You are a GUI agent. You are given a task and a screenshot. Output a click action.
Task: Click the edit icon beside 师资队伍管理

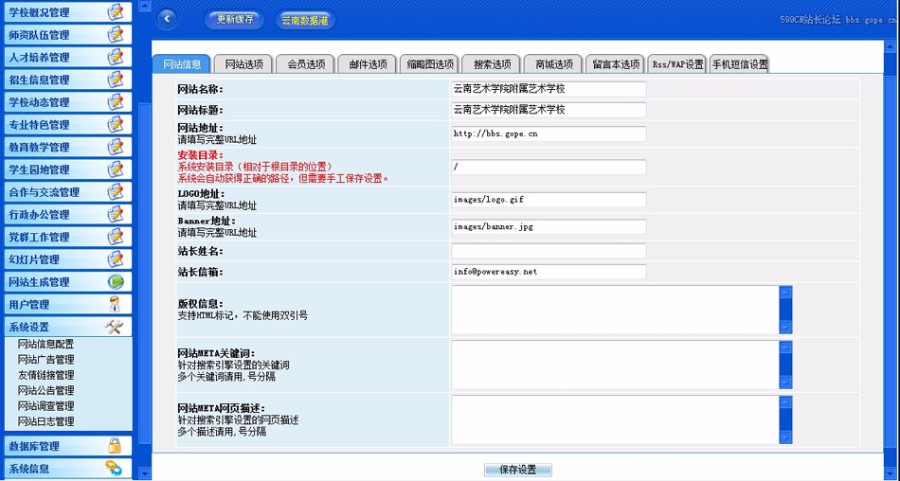tap(115, 34)
